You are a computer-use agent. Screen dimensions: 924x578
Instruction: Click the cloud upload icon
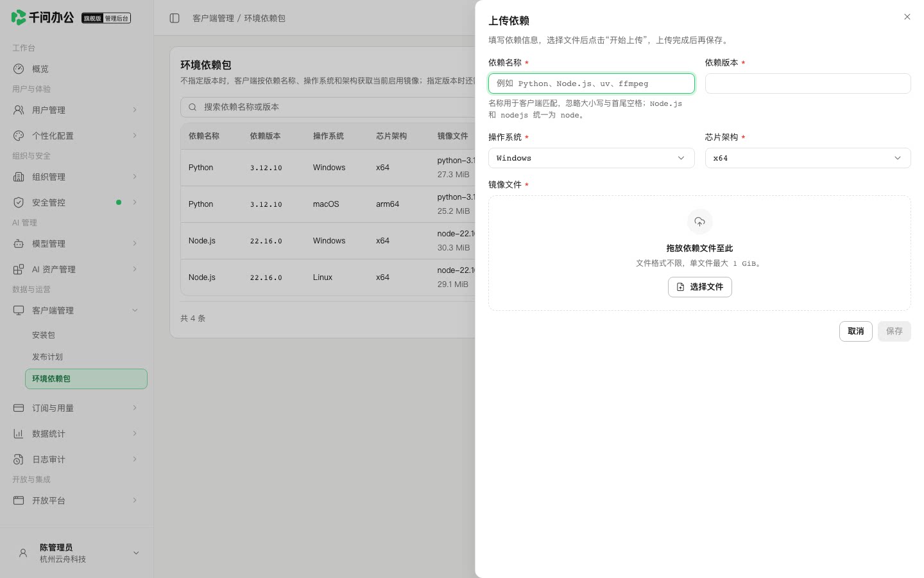[699, 222]
